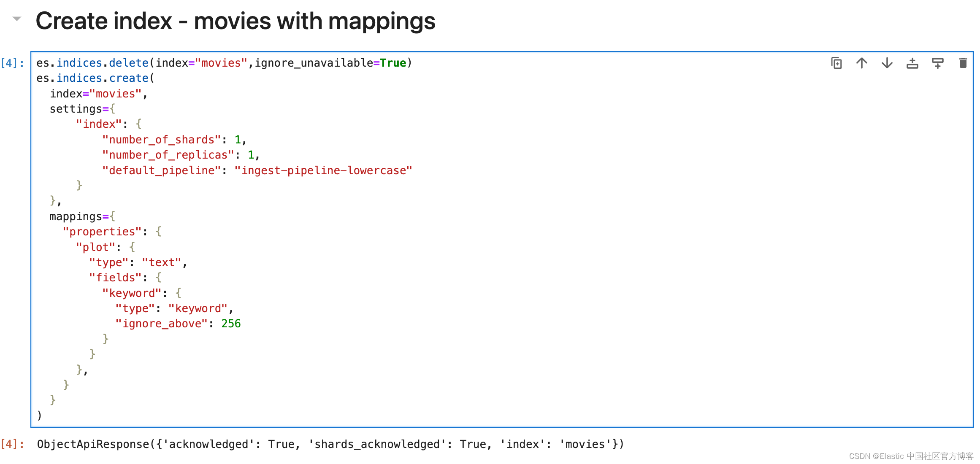Insert a cell above icon
Image resolution: width=980 pixels, height=464 pixels.
[912, 63]
